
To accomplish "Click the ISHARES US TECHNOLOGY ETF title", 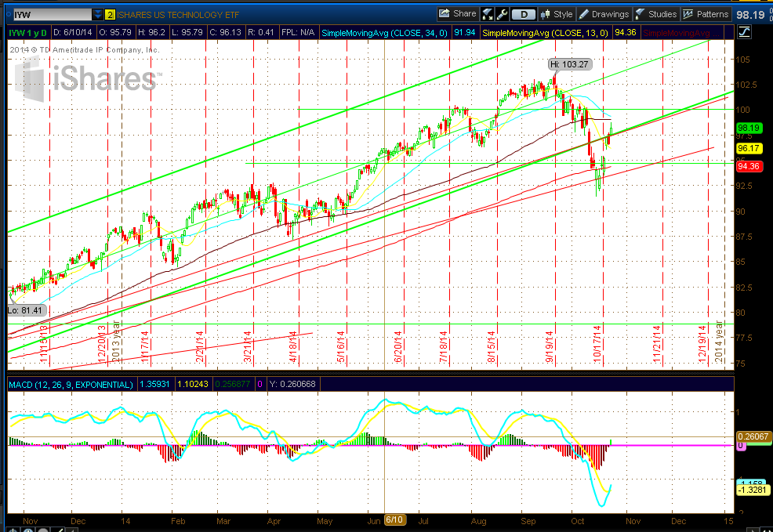I will 178,15.
